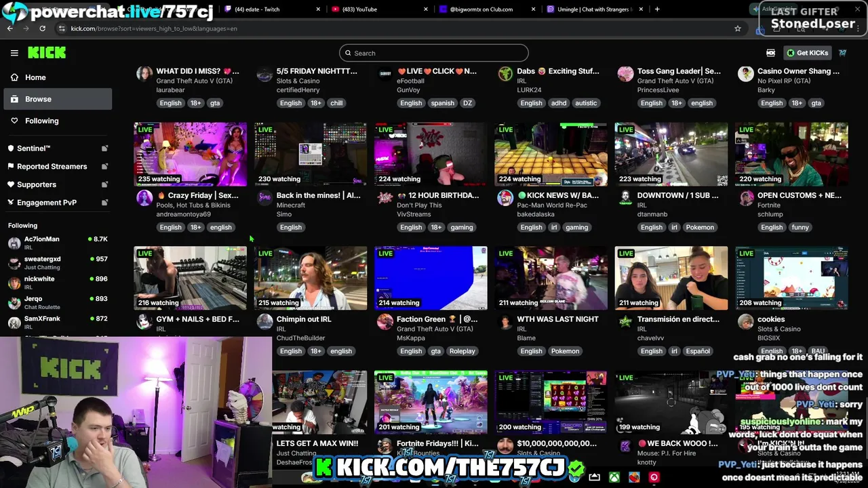
Task: Click dtanmanb channel avatar
Action: point(625,197)
